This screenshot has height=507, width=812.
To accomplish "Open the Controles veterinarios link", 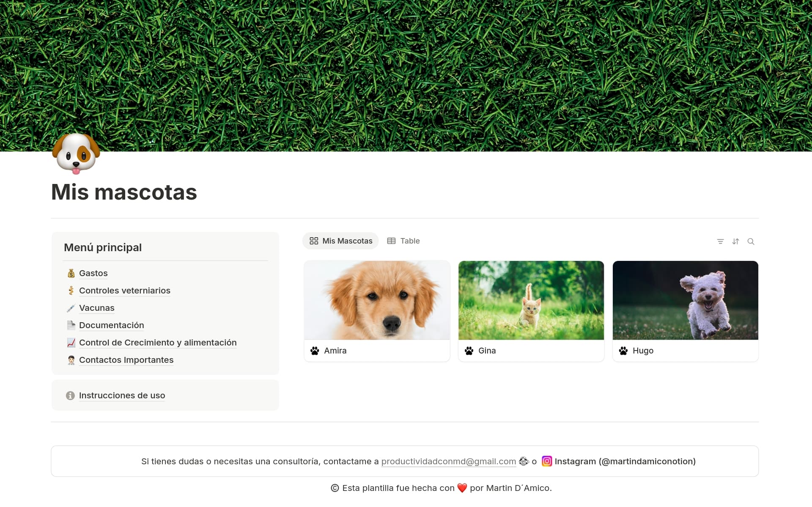I will point(125,290).
